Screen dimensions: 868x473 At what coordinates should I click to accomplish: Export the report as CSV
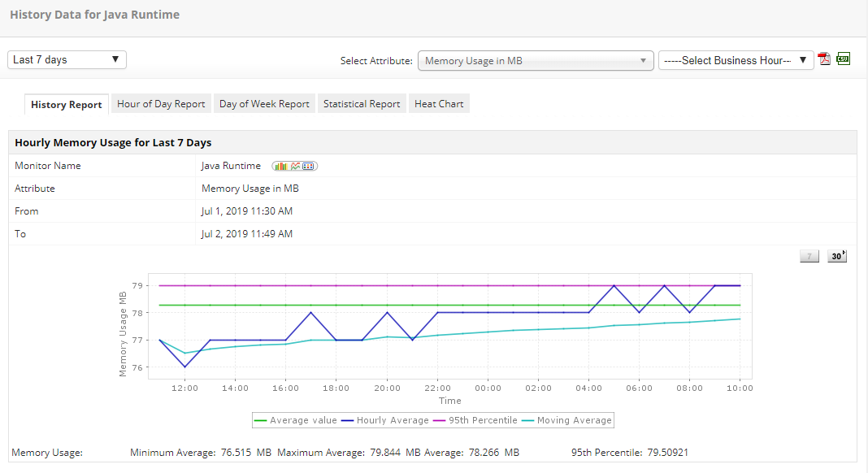[844, 59]
